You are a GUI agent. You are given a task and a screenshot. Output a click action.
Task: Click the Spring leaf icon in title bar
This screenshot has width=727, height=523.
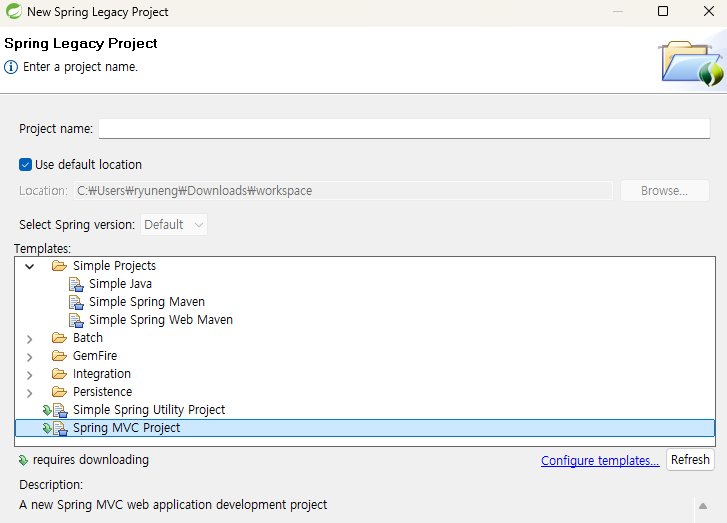pos(14,12)
